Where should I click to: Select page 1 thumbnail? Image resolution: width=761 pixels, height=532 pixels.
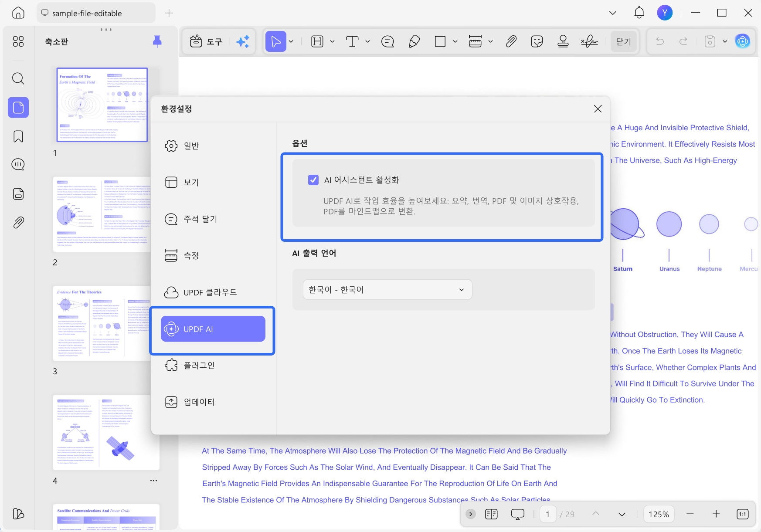102,105
